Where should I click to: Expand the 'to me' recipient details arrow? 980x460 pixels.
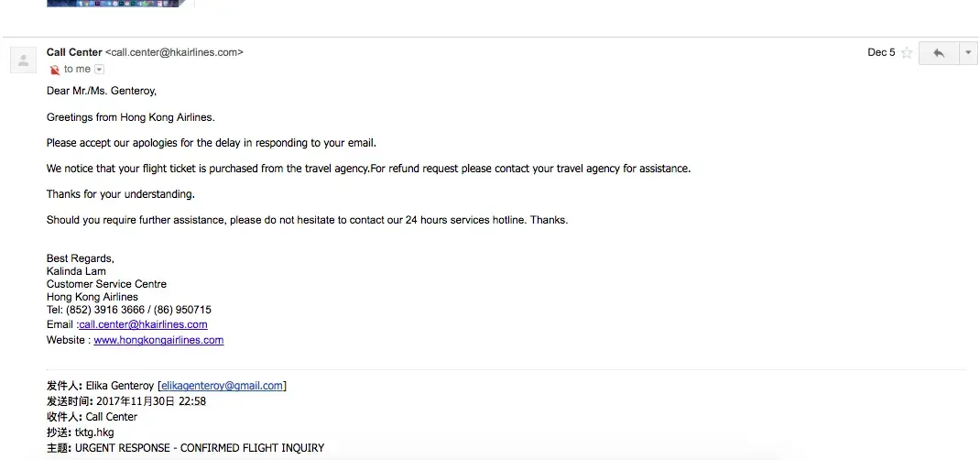click(x=100, y=70)
